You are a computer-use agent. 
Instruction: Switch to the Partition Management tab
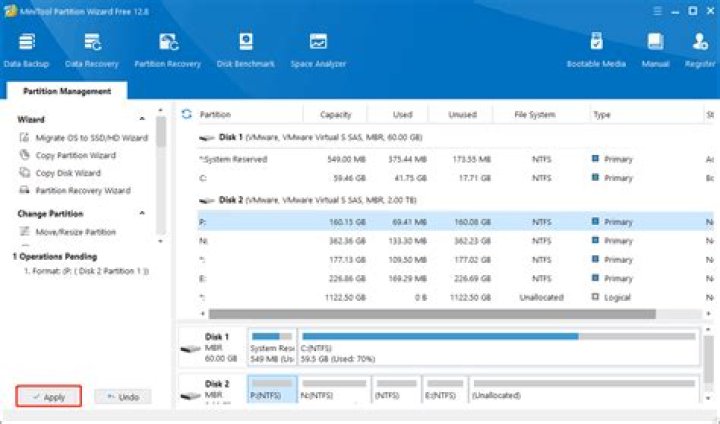pyautogui.click(x=67, y=91)
